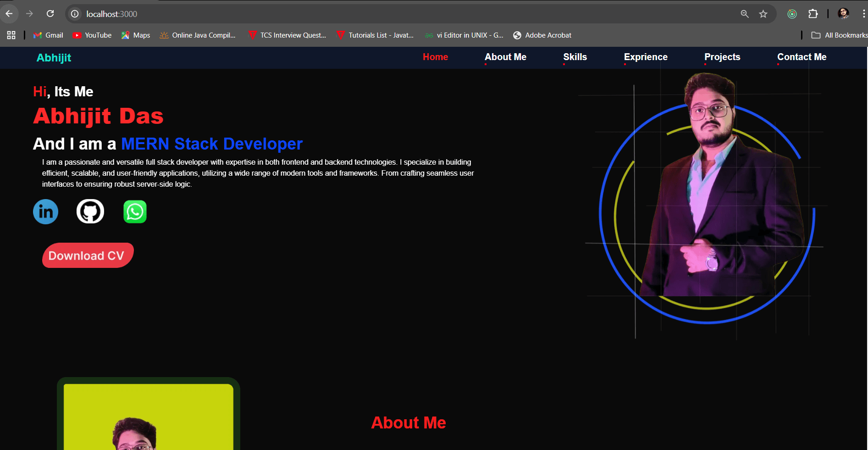Click the red 'About Me' section heading
868x450 pixels.
click(x=409, y=422)
